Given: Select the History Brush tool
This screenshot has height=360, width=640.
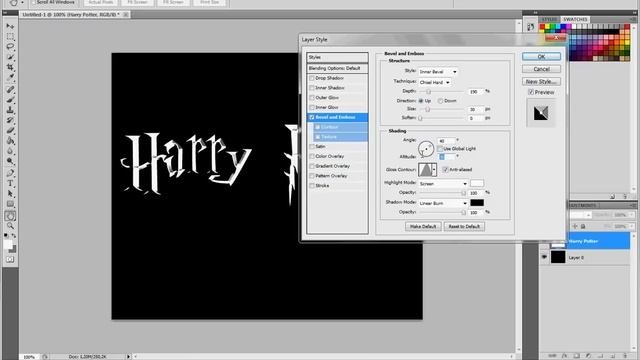Looking at the screenshot, I should pos(10,120).
